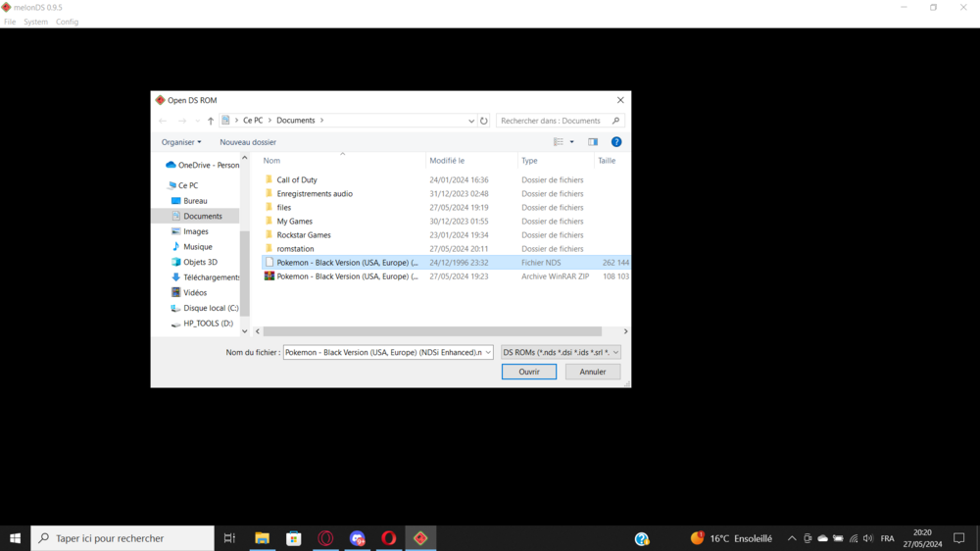Screen dimensions: 980x551
Task: Toggle the preview pane icon
Action: [x=592, y=142]
